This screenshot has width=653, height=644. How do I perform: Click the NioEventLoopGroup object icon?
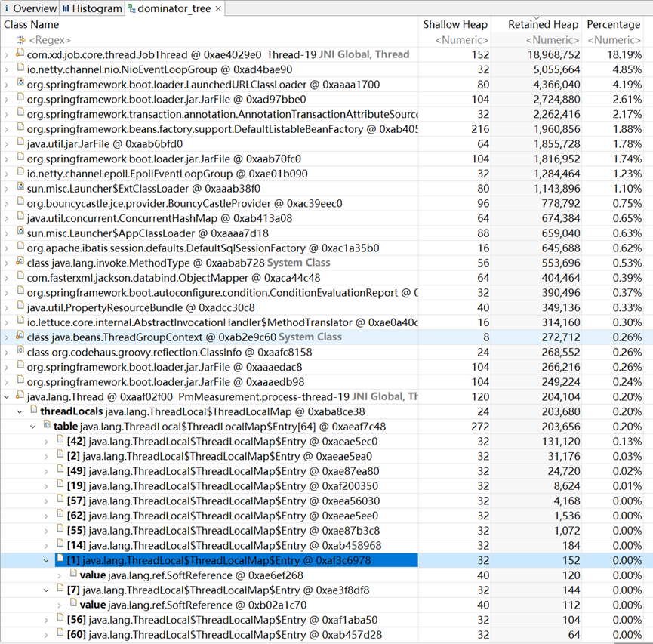tap(20, 67)
